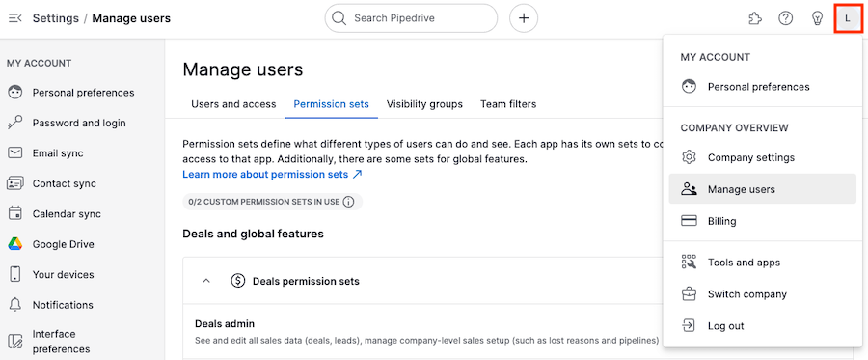Click the Sales Assistant lightbulb icon
868x360 pixels.
[x=817, y=18]
